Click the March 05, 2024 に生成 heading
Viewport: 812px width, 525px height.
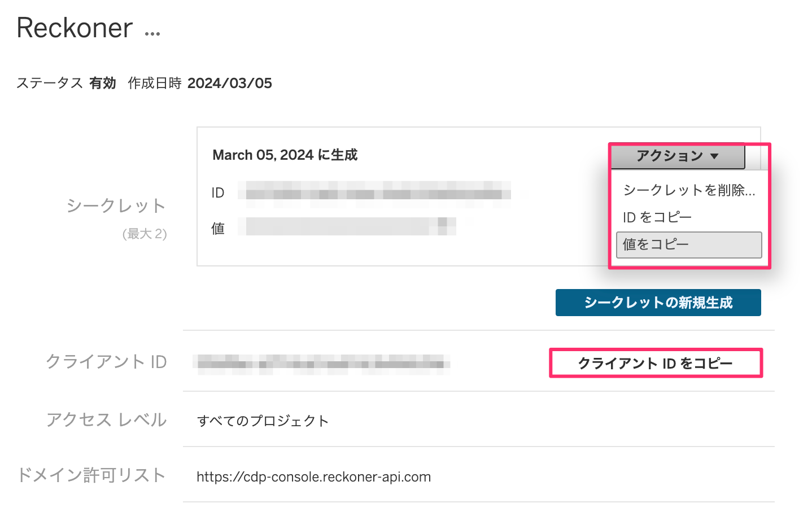click(x=285, y=155)
